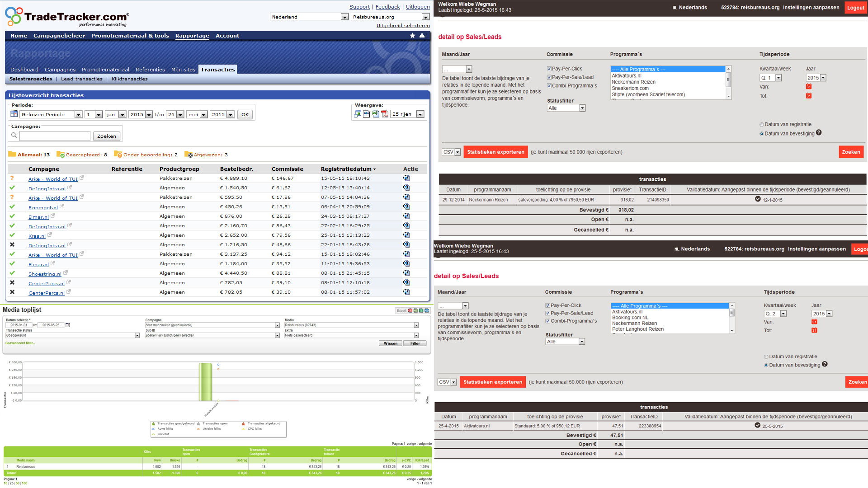868x488 pixels.
Task: Open report in new window icon under Weergave
Action: tap(358, 114)
